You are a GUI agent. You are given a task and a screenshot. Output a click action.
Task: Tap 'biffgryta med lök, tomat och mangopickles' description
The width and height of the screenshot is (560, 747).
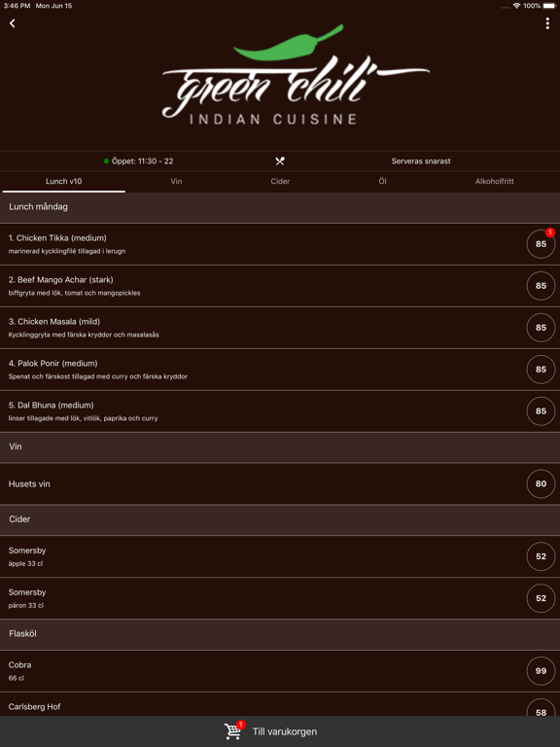pyautogui.click(x=74, y=293)
